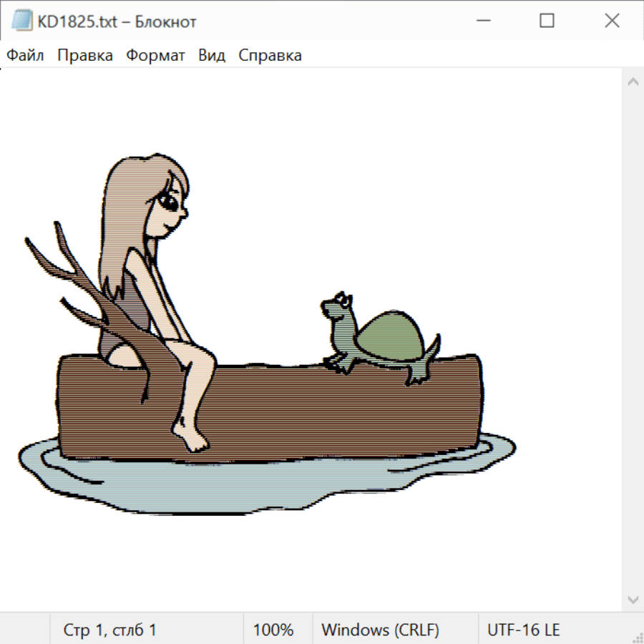The width and height of the screenshot is (644, 644).
Task: Minimize the Блокнот window
Action: coord(482,21)
